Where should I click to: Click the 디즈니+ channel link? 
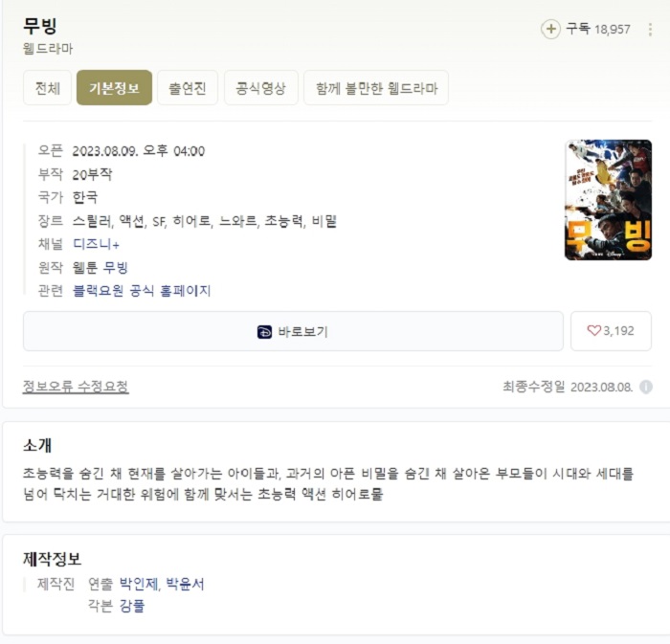96,244
